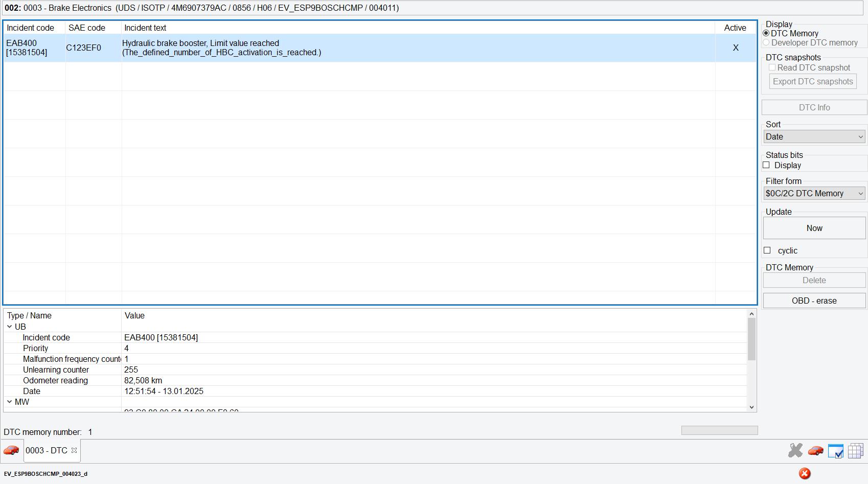Screen dimensions: 868x484
Task: Collapse the MW tree group
Action: [x=10, y=402]
